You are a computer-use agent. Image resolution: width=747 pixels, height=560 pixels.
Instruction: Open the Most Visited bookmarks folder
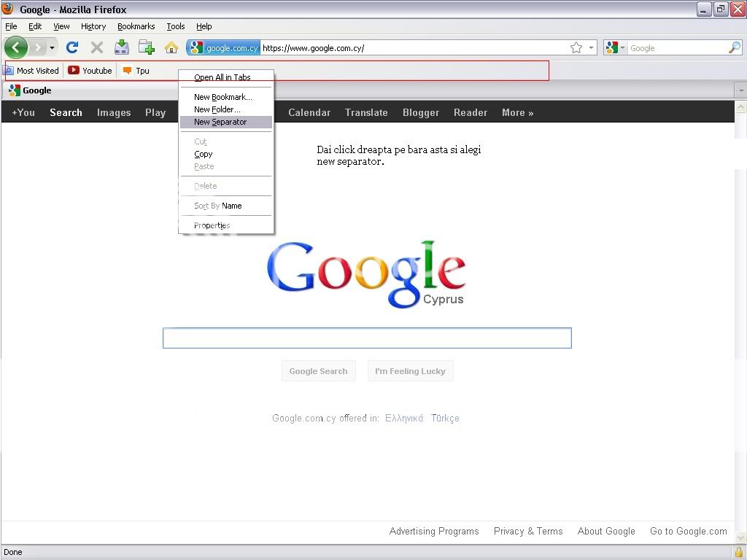tap(31, 71)
